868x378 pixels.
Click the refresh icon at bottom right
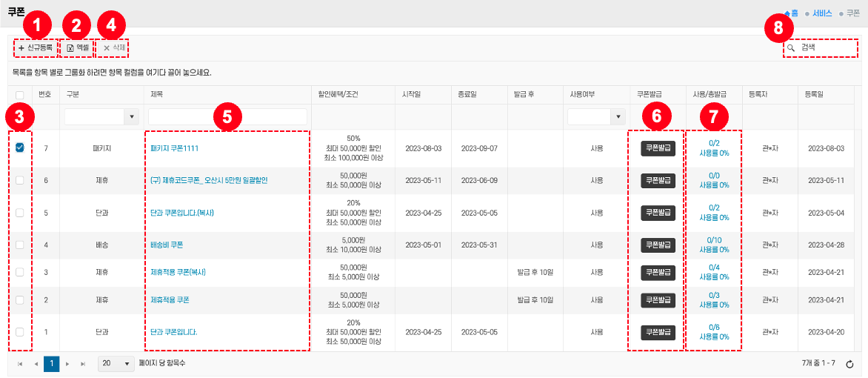tap(850, 364)
